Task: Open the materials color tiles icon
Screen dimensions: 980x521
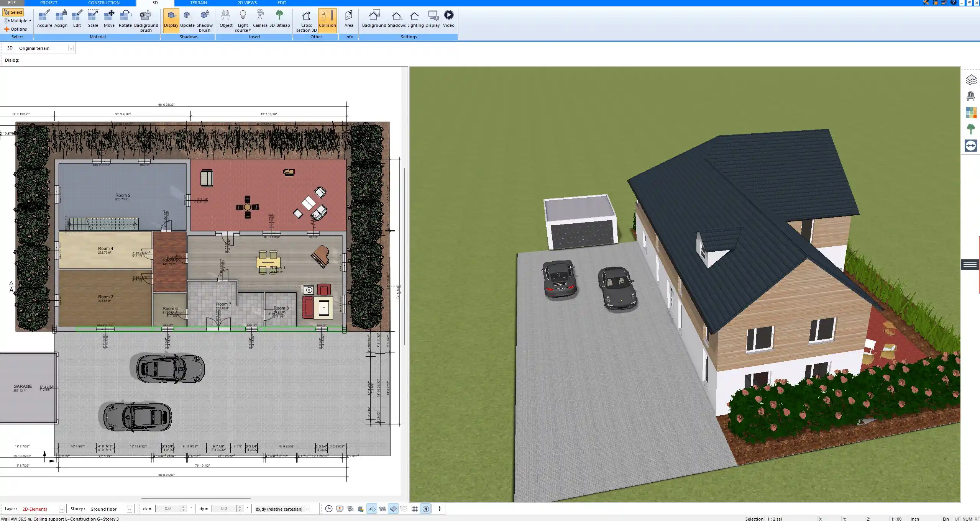Action: tap(971, 113)
